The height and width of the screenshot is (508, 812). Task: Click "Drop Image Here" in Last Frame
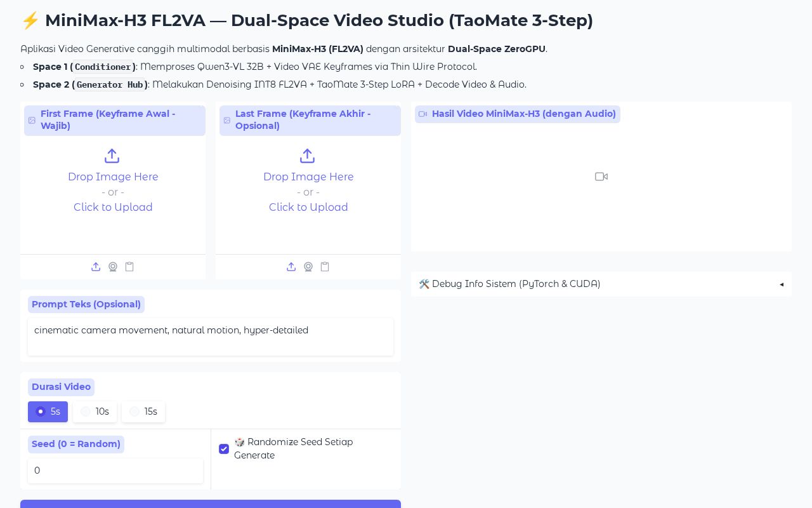308,177
